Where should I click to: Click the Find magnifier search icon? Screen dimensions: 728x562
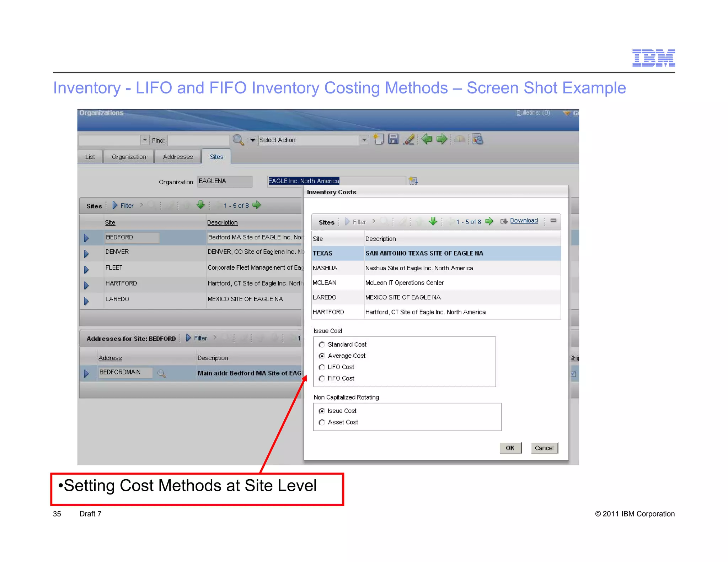point(238,140)
